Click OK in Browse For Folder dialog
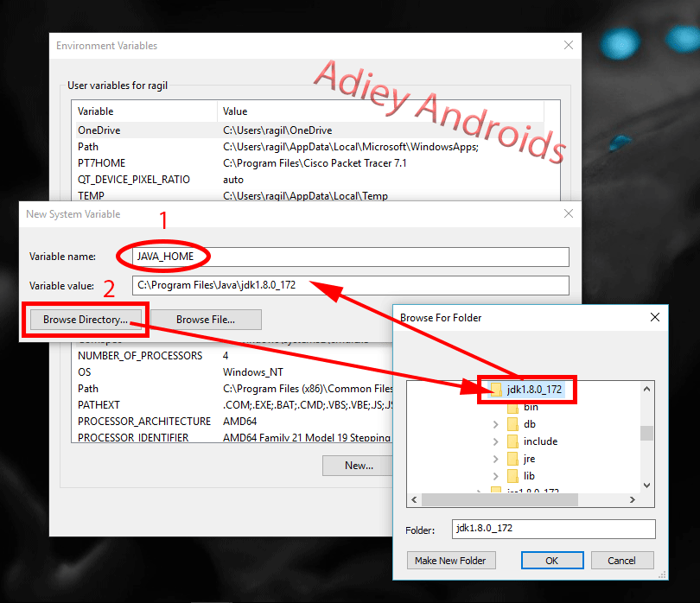Viewport: 700px width, 603px height. tap(551, 560)
